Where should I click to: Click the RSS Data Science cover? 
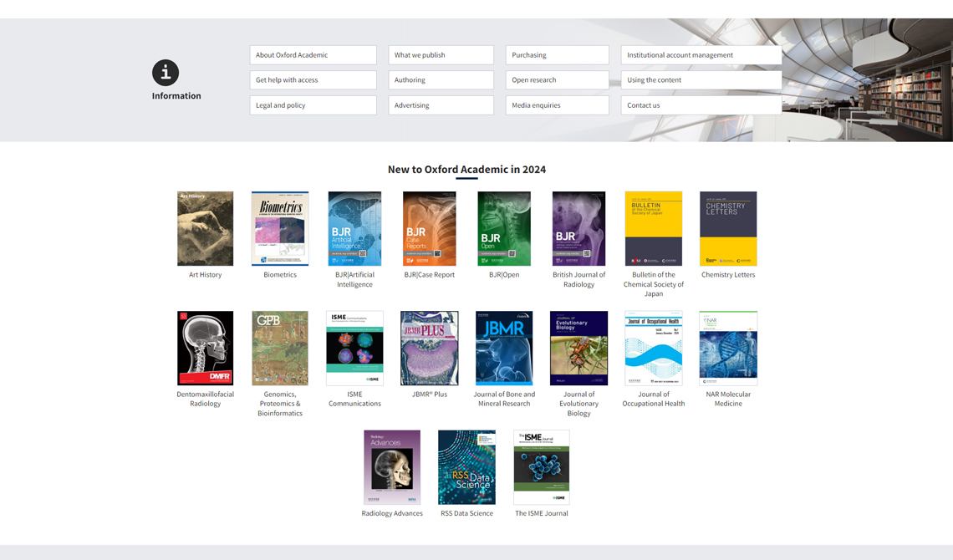tap(466, 467)
